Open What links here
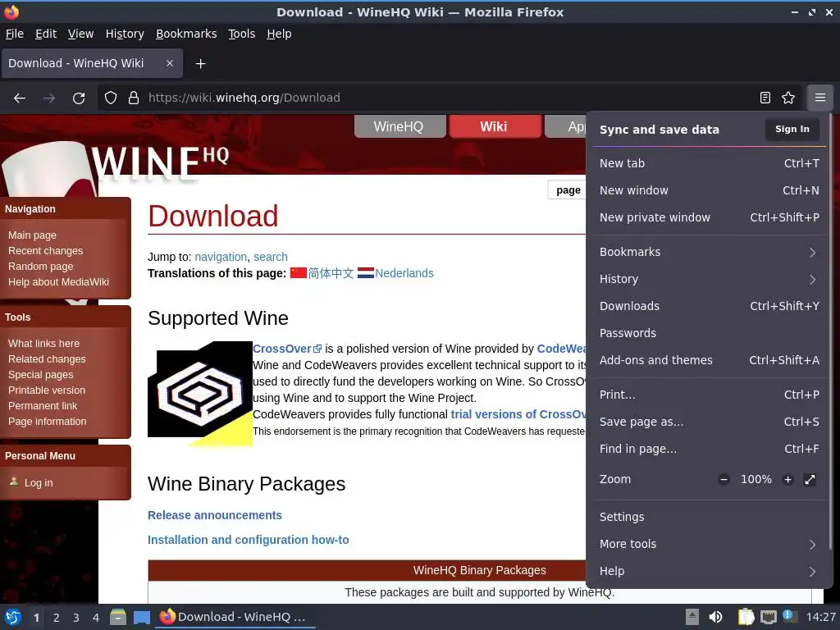 [x=44, y=344]
